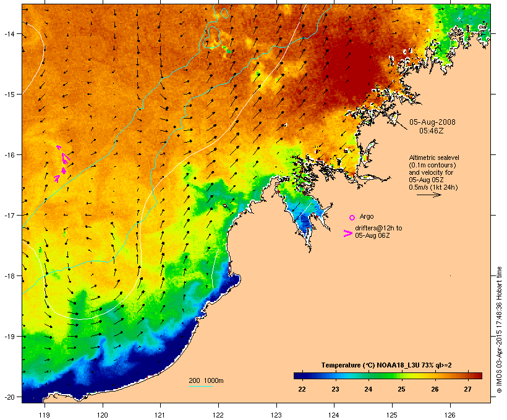Click the magenta drifter arrow legend symbol

(x=348, y=233)
